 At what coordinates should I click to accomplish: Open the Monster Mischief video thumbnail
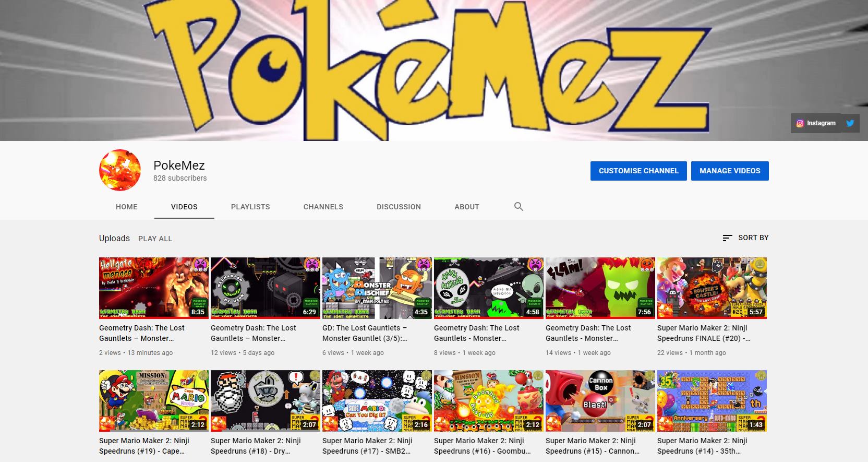(377, 288)
